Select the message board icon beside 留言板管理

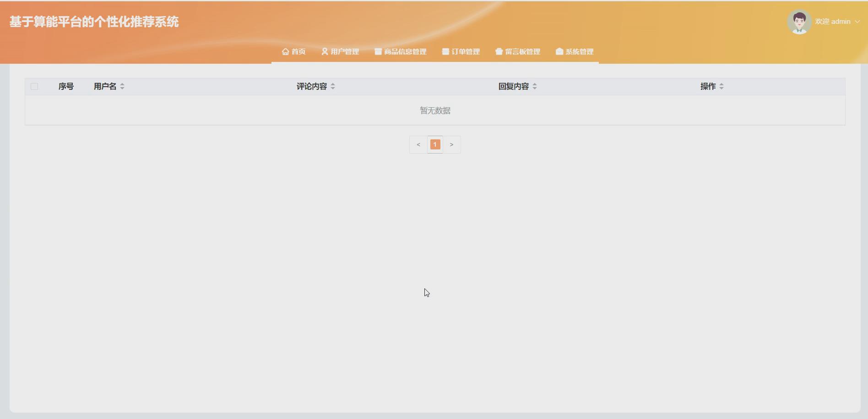pos(499,51)
